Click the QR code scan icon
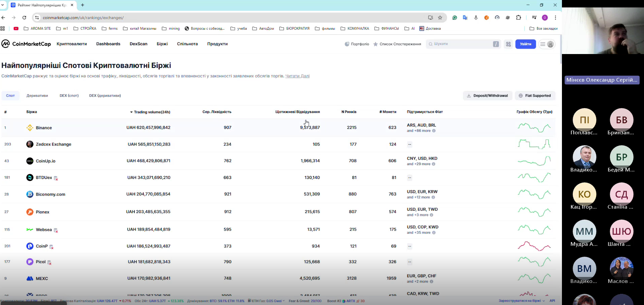Viewport: 644px width, 305px height. (x=508, y=44)
